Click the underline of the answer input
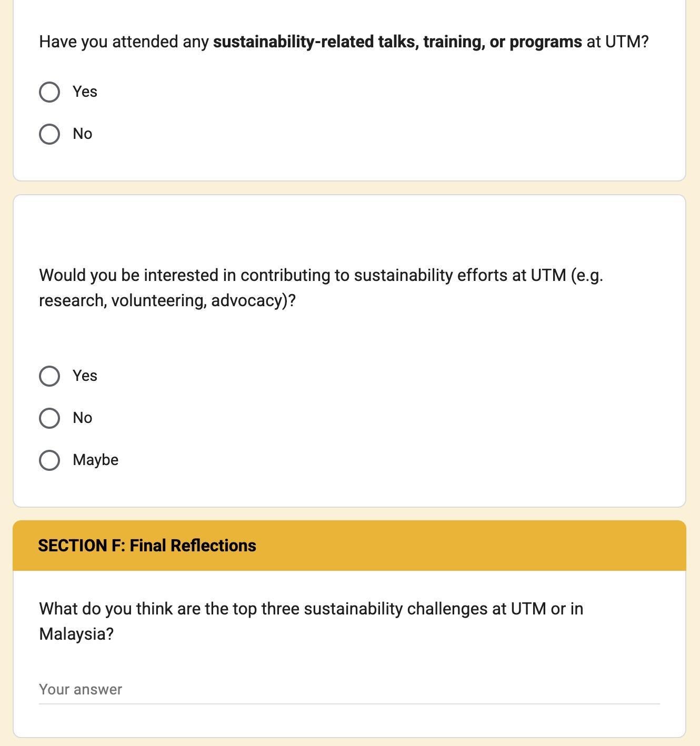The height and width of the screenshot is (746, 700). click(348, 703)
